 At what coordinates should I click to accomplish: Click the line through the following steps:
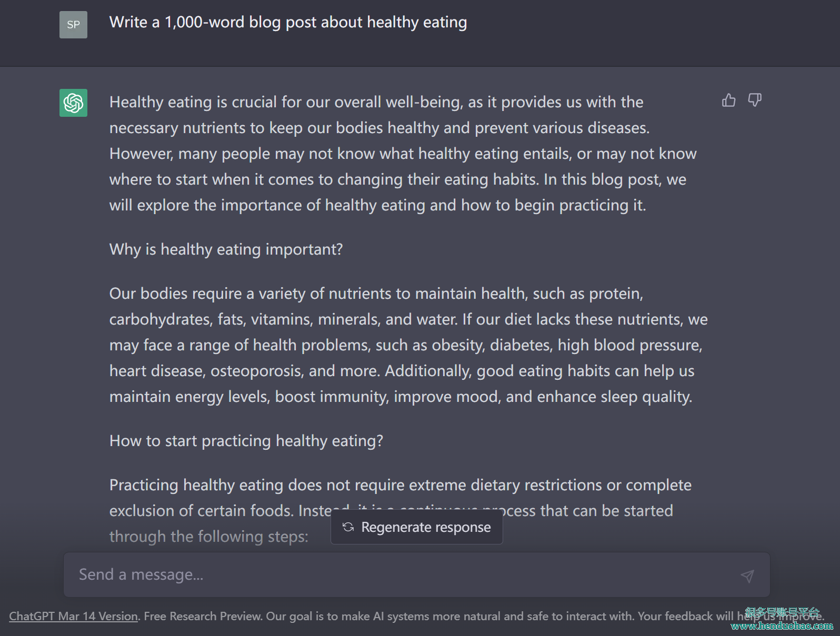208,537
